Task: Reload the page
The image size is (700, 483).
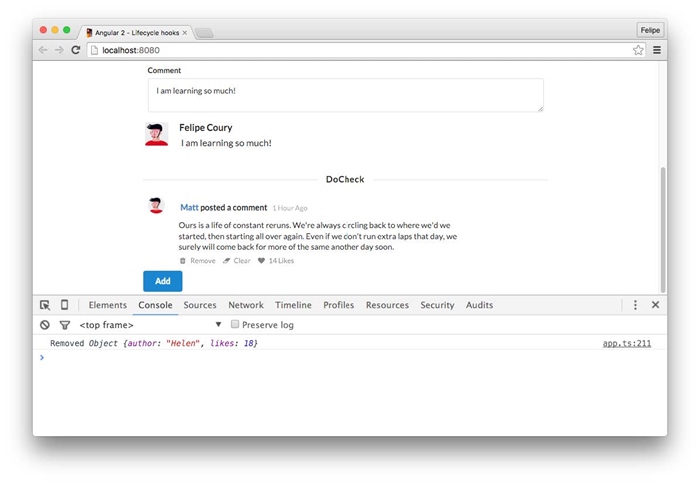Action: click(75, 50)
